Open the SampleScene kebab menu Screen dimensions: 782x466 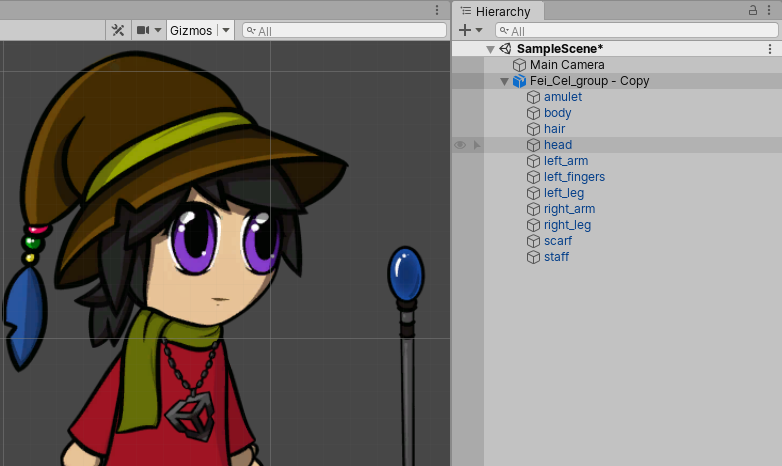[x=770, y=49]
